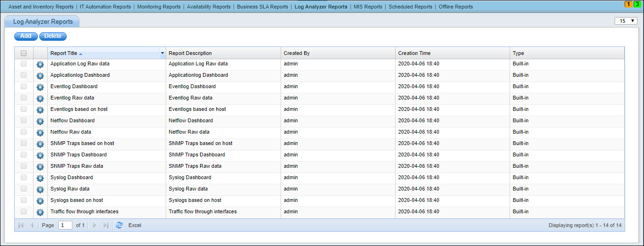This screenshot has height=246, width=644.
Task: Toggle the select-all header checkbox
Action: (24, 54)
